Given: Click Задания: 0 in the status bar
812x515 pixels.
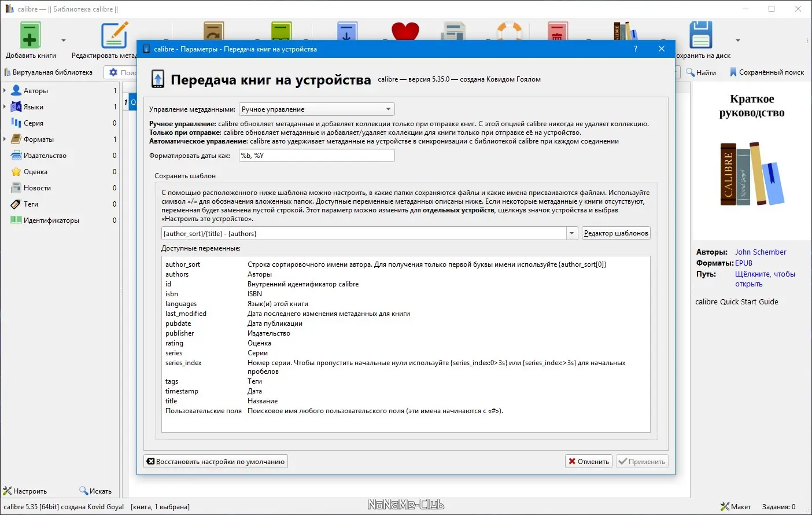Looking at the screenshot, I should 778,507.
